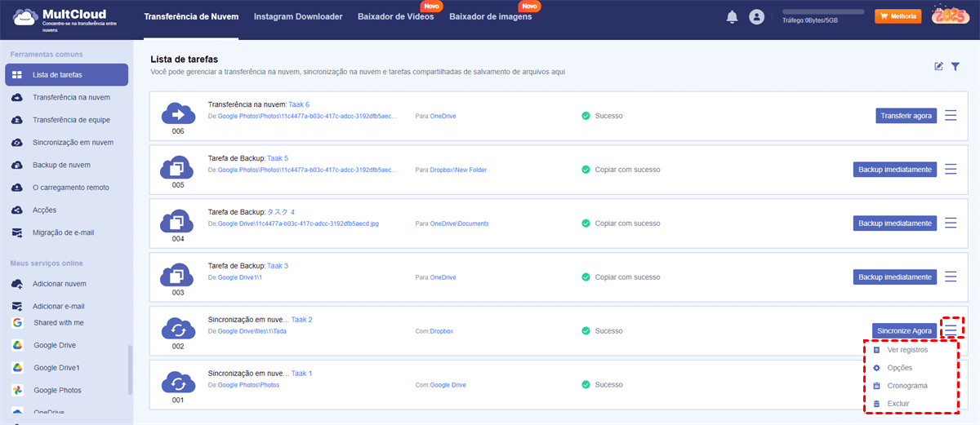Click the Tráfego 0Bytes/5GB text

pyautogui.click(x=809, y=21)
